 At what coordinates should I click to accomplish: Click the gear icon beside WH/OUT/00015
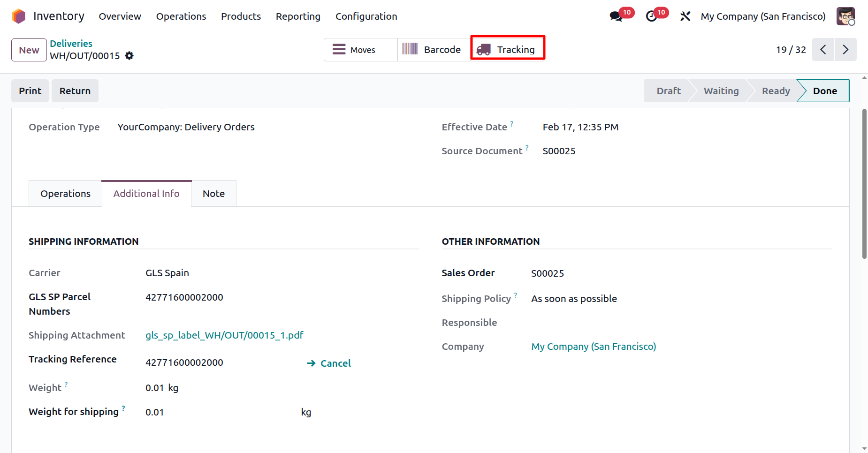[x=129, y=56]
